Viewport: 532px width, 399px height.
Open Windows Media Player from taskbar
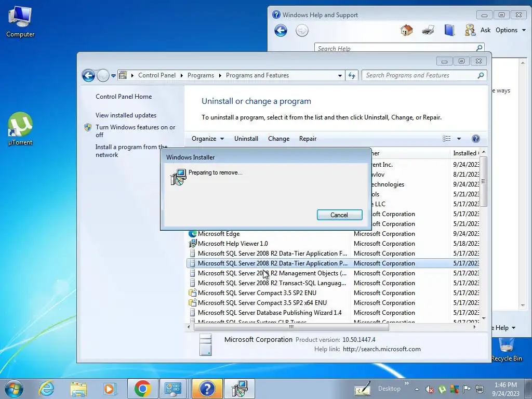(109, 389)
